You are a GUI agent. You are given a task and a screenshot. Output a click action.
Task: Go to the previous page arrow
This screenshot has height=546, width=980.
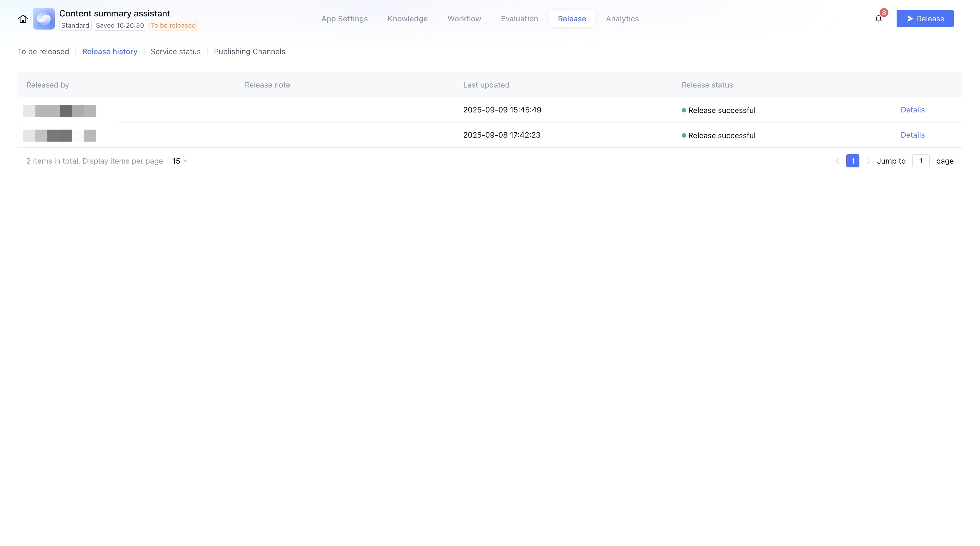pyautogui.click(x=837, y=161)
